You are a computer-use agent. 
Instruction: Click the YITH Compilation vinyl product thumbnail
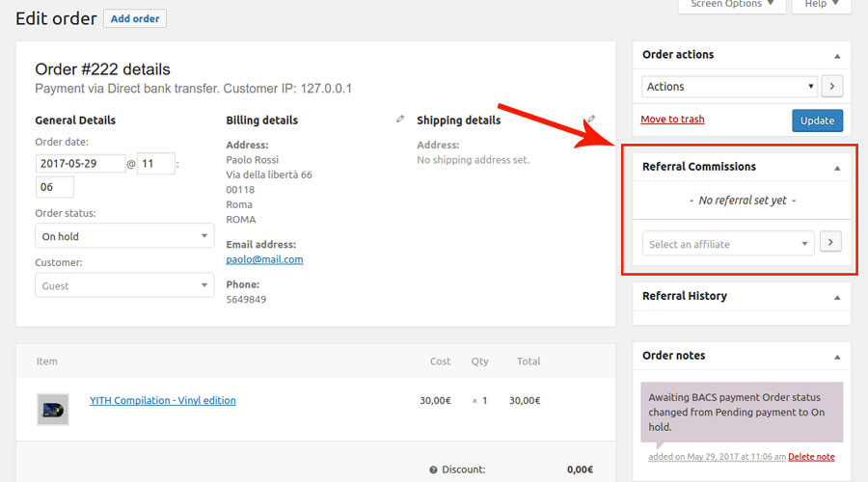(53, 409)
